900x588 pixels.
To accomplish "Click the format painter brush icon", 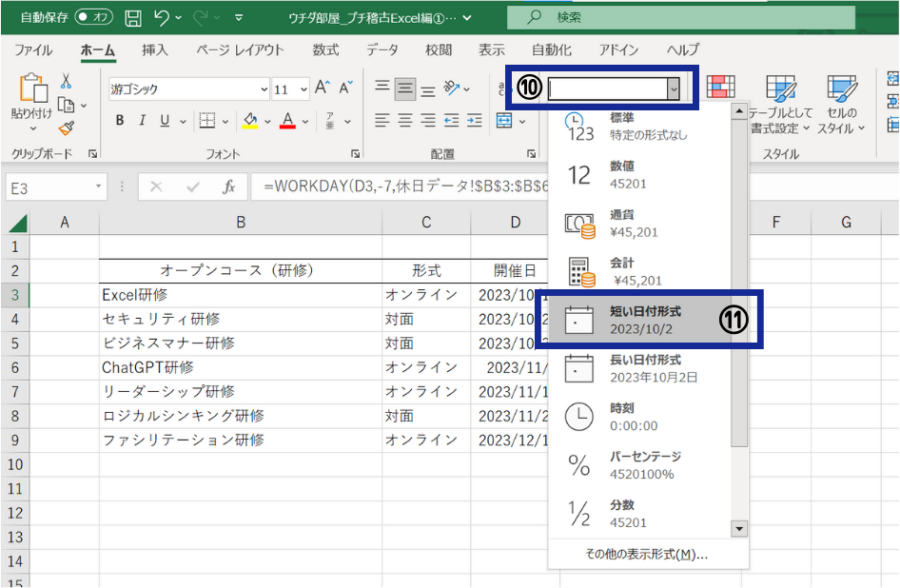I will coord(67,127).
